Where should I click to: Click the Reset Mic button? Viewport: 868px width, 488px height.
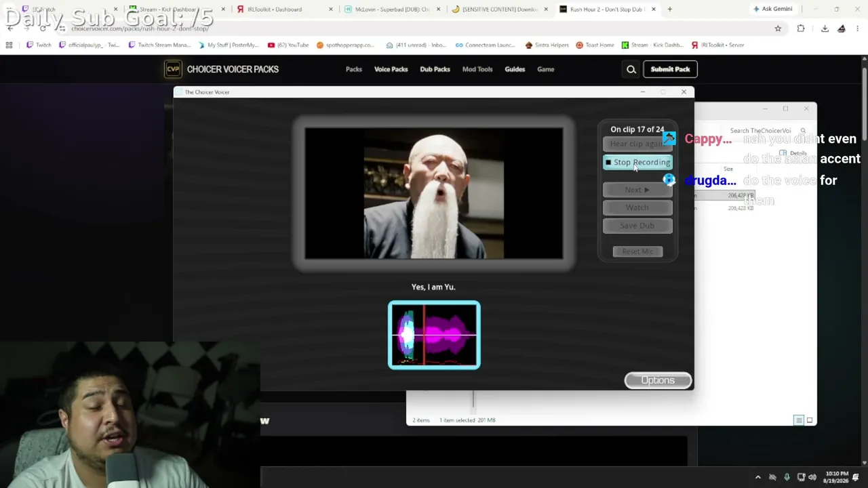click(x=637, y=251)
